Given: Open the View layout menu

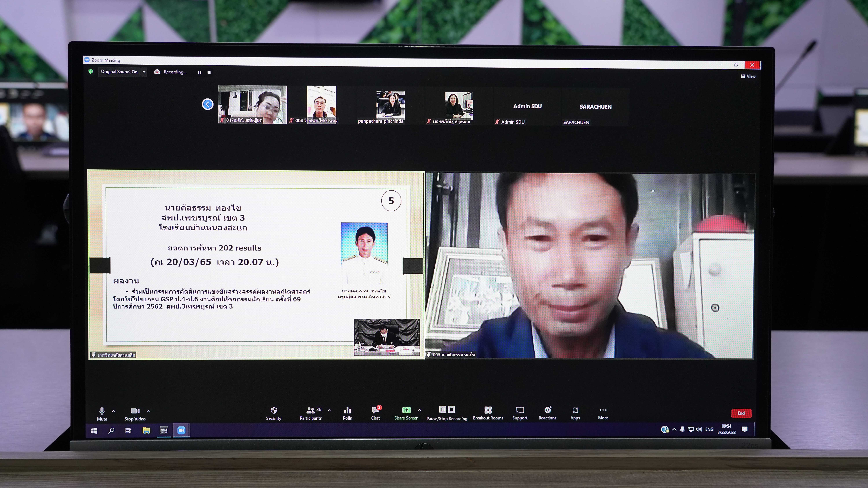Looking at the screenshot, I should click(748, 76).
